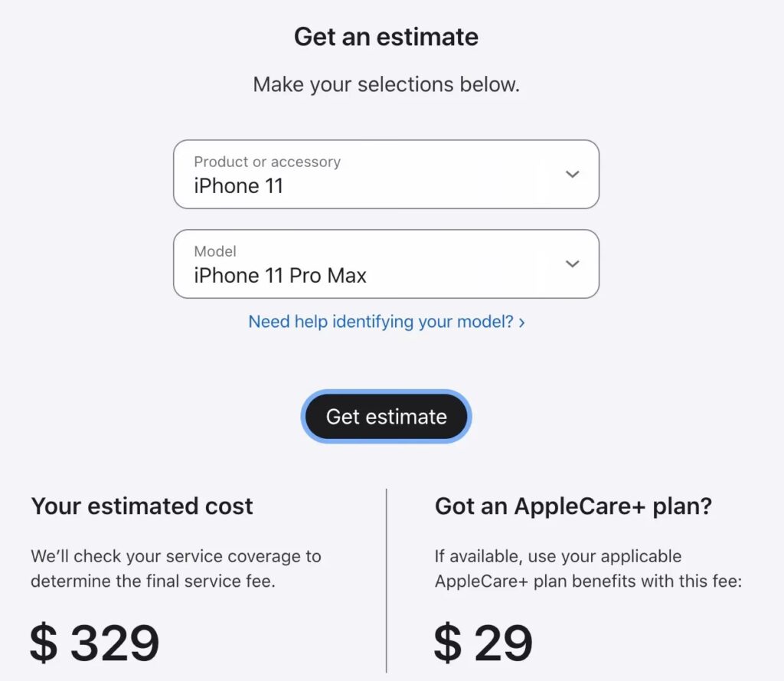Open Need help identifying your model link
This screenshot has width=784, height=681.
[x=381, y=322]
